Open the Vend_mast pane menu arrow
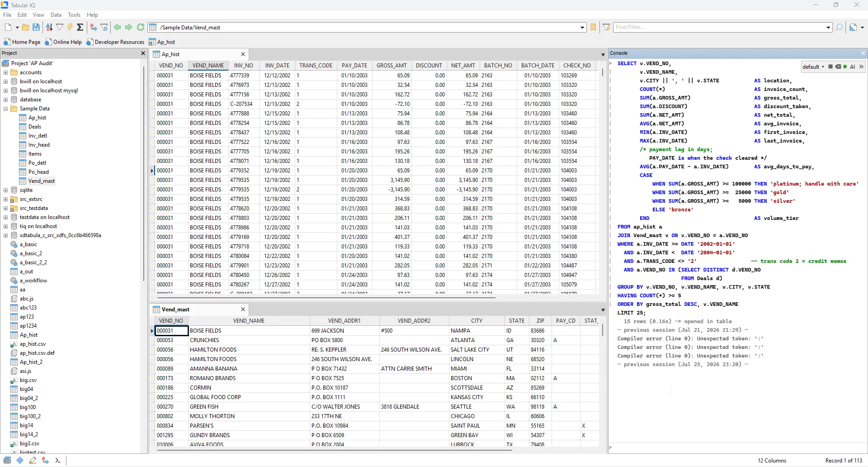868x467 pixels. pos(603,310)
